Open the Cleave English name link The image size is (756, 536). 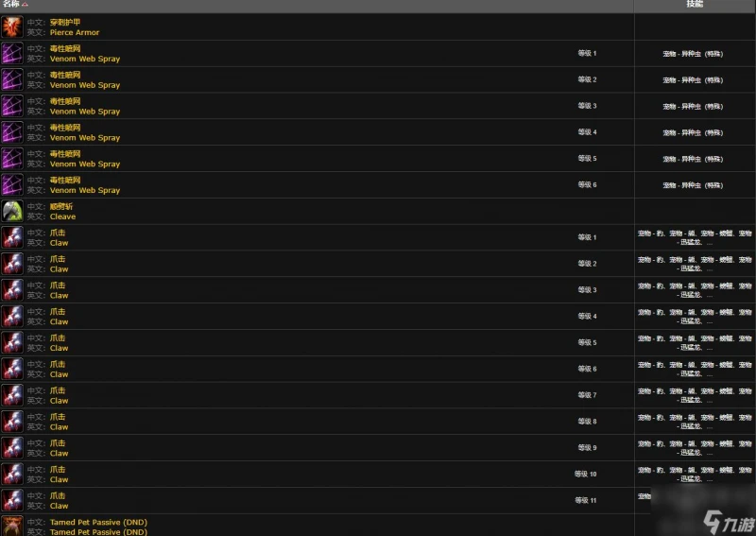pos(62,216)
